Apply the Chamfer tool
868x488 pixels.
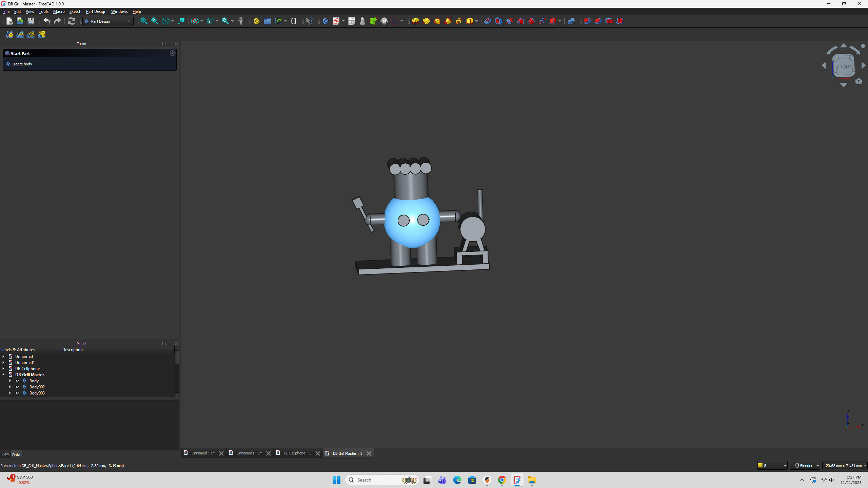(598, 21)
